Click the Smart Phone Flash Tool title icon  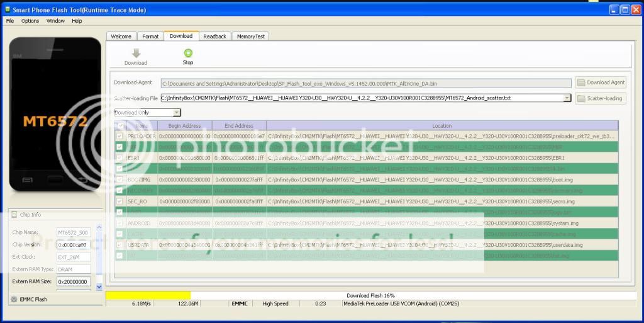[7, 9]
